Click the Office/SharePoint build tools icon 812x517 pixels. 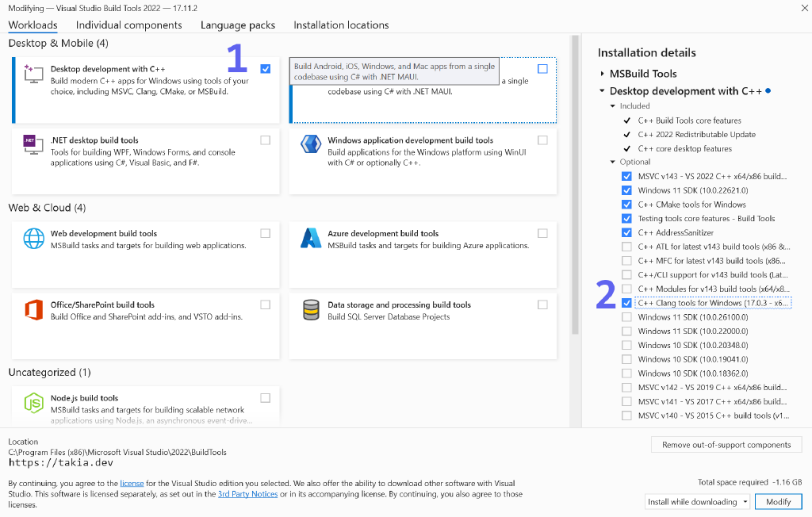coord(33,310)
